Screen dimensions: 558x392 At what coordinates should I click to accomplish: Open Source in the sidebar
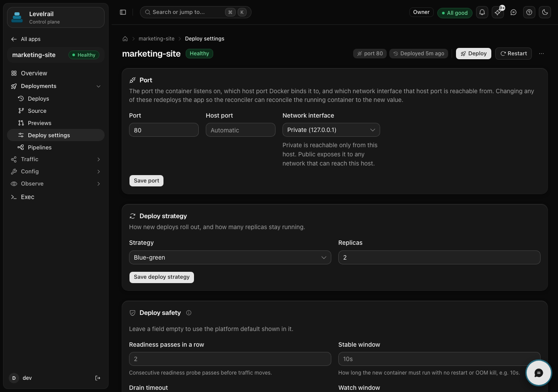click(x=56, y=111)
